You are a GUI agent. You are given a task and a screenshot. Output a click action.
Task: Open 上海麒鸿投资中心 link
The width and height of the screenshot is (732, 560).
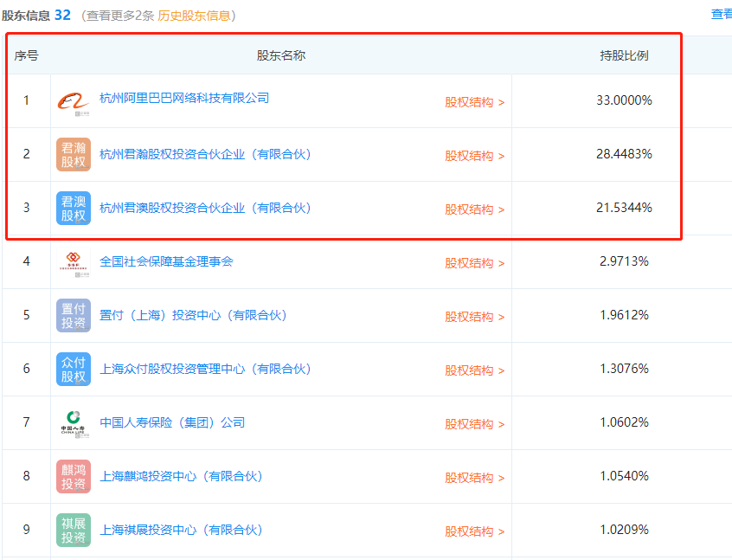coord(181,476)
